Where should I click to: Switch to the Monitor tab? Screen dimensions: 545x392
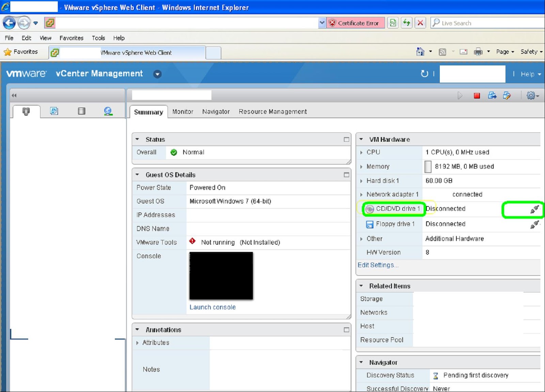(x=183, y=111)
